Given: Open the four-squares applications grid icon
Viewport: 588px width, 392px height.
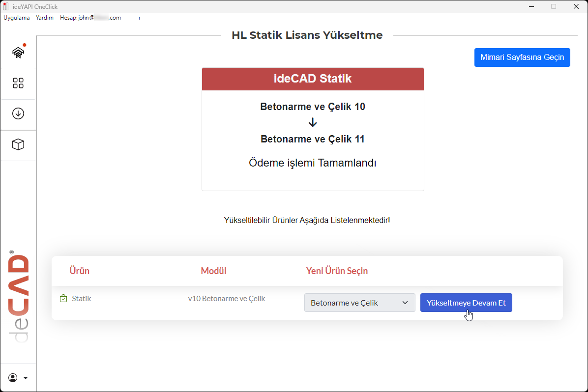Looking at the screenshot, I should (x=18, y=83).
